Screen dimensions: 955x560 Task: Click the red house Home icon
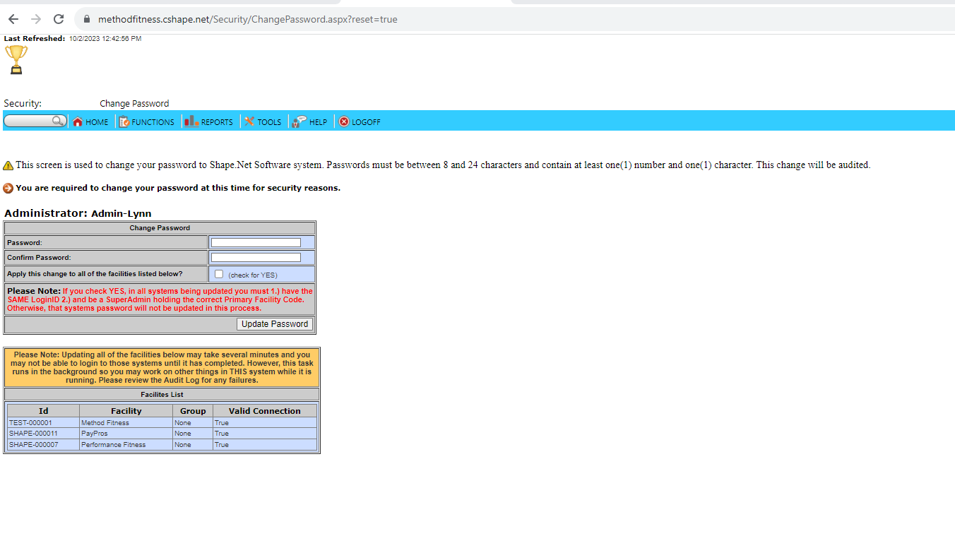click(x=78, y=122)
